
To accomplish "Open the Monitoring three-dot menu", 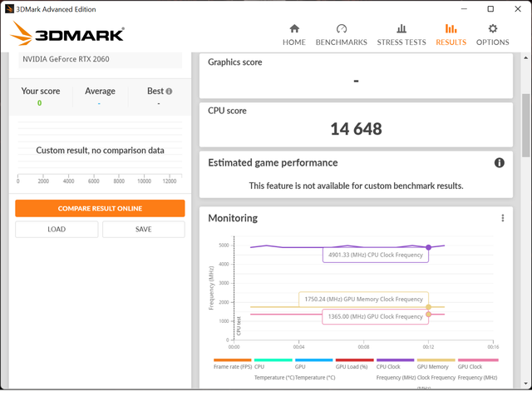I will (x=502, y=218).
